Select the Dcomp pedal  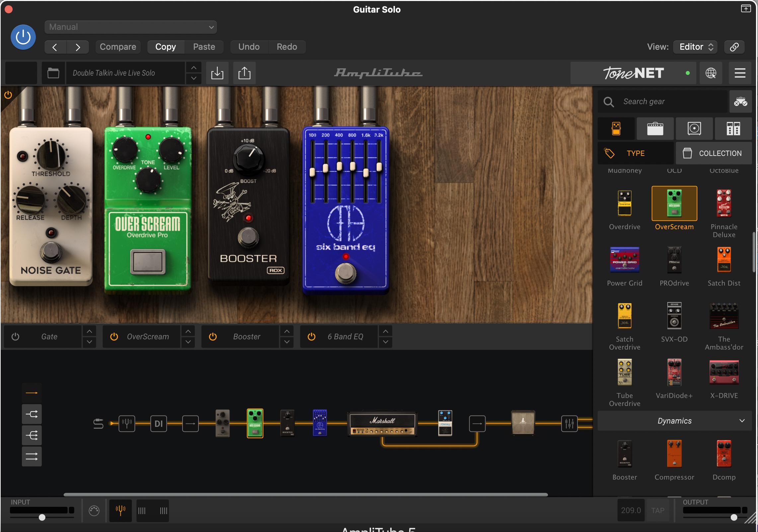coord(724,454)
